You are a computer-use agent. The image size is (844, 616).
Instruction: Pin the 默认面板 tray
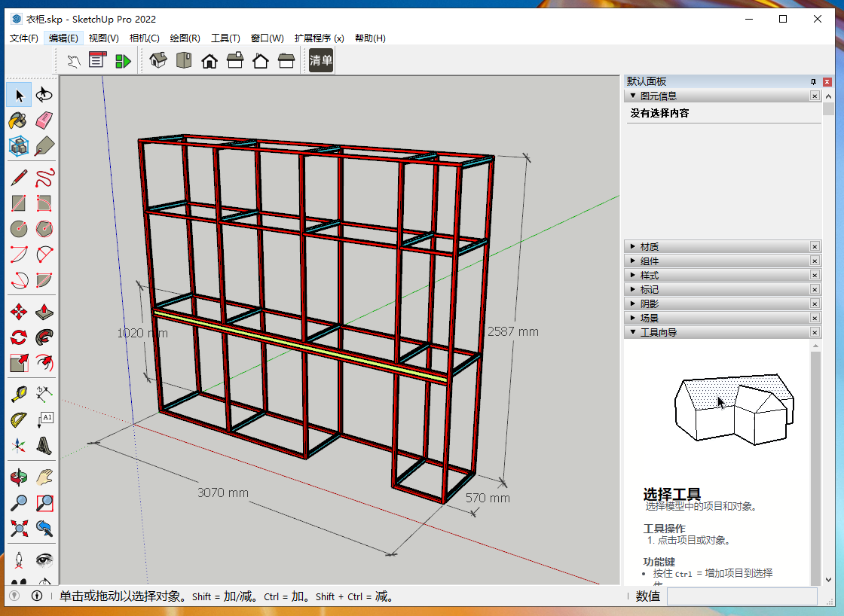coord(813,81)
